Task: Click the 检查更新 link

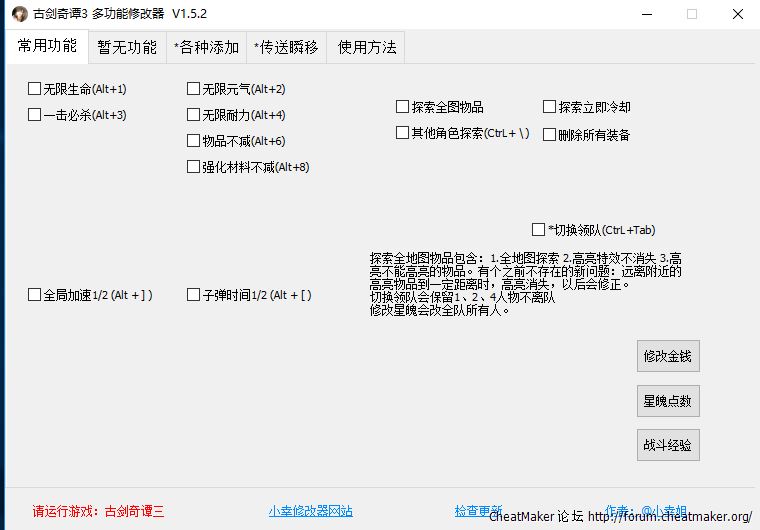Action: (478, 511)
